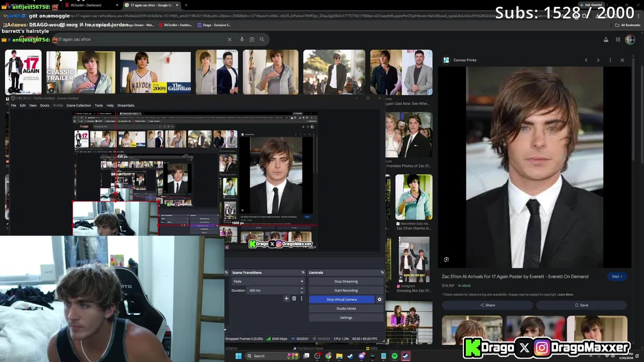
Task: Open OBS Scene Collection menu
Action: pyautogui.click(x=79, y=106)
